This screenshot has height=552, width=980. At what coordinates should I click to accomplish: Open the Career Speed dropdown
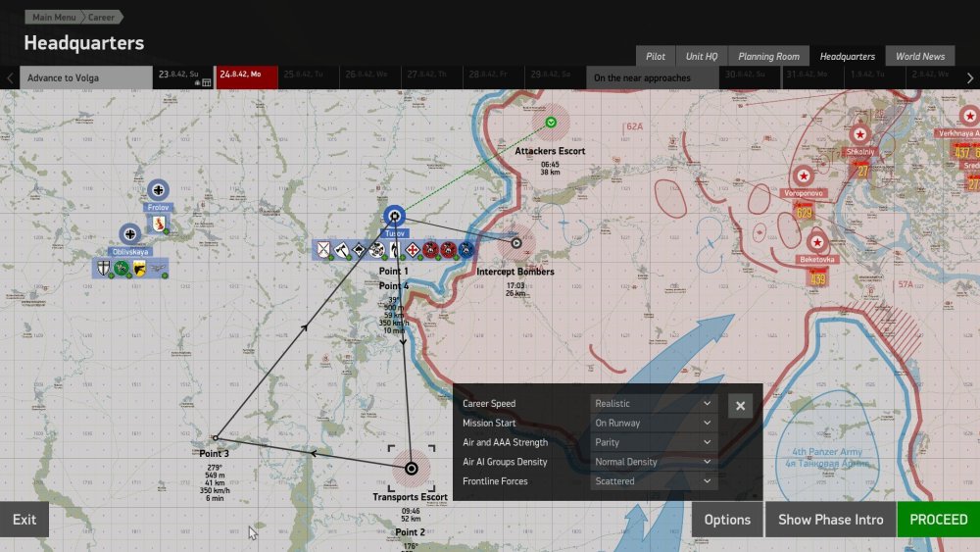654,403
